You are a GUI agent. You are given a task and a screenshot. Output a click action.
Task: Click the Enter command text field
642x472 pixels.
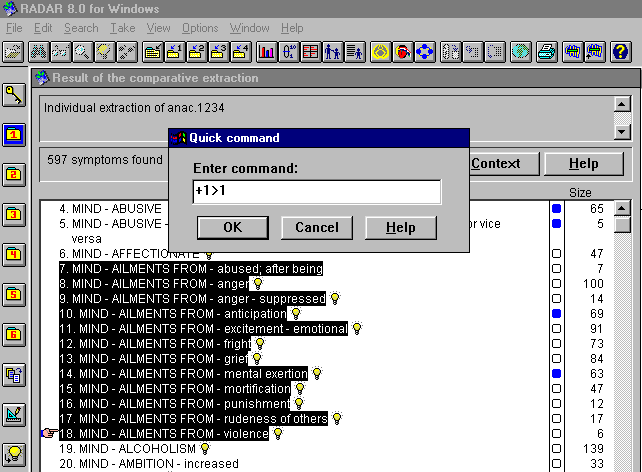click(316, 192)
